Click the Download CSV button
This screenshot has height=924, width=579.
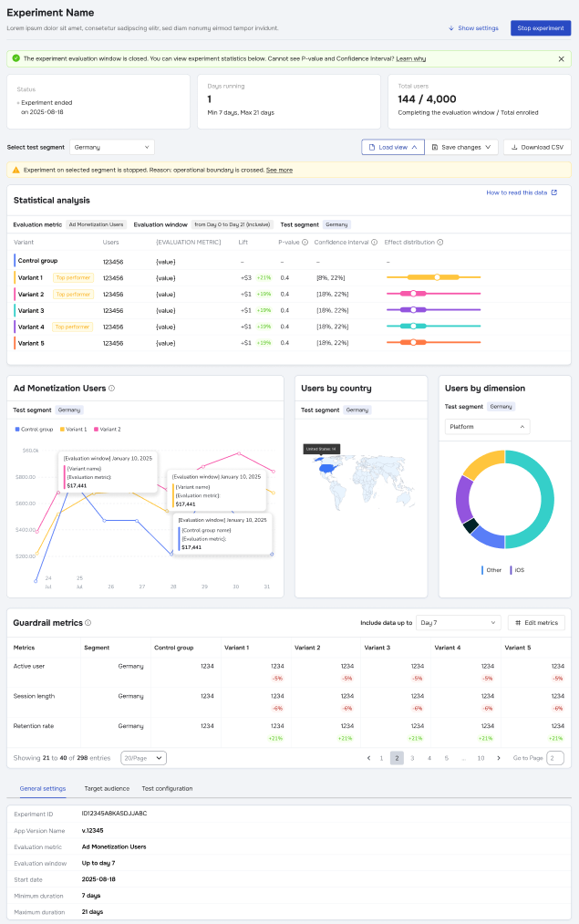[537, 147]
